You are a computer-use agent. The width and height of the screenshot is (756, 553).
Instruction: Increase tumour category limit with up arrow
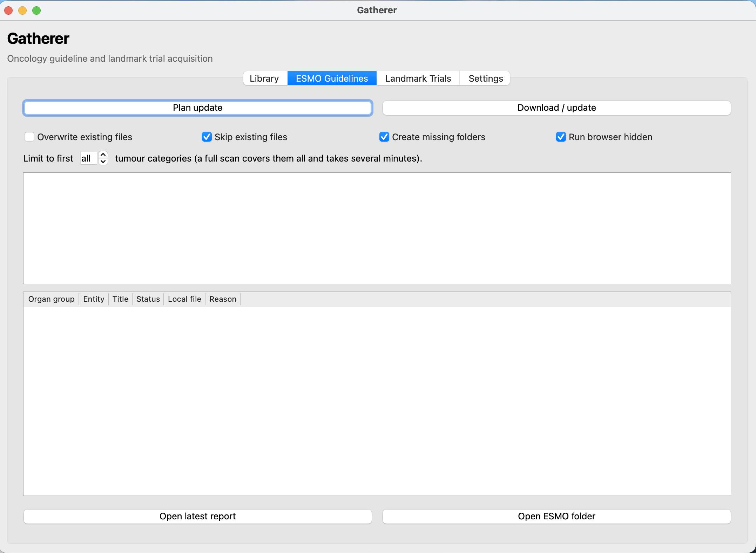coord(103,155)
